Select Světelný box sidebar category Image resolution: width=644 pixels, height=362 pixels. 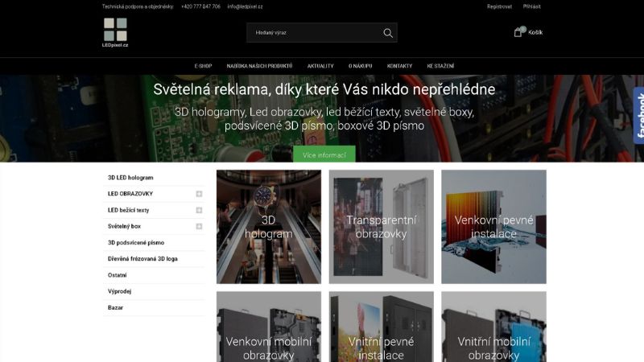[124, 227]
